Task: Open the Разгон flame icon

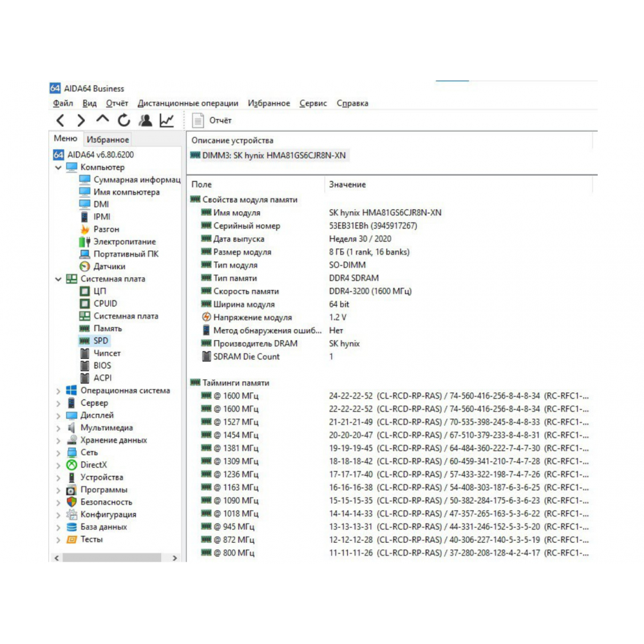Action: point(84,229)
